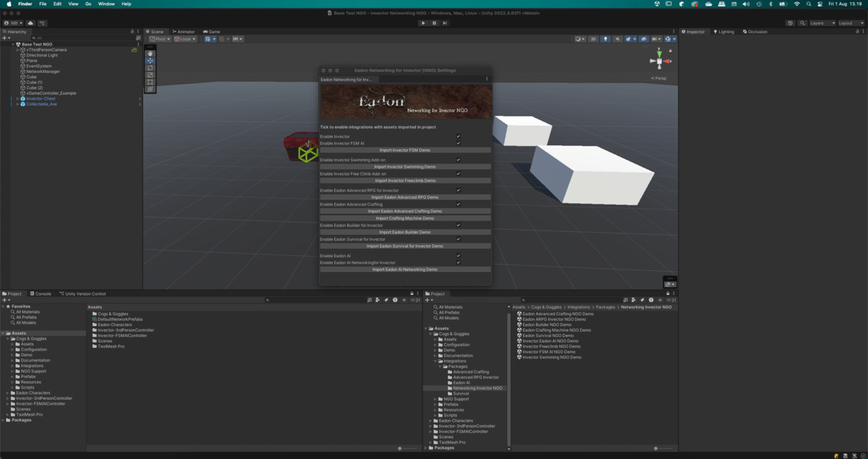Uncheck Enable Eadon Builder for Invector checkbox
The width and height of the screenshot is (868, 459).
tap(458, 226)
